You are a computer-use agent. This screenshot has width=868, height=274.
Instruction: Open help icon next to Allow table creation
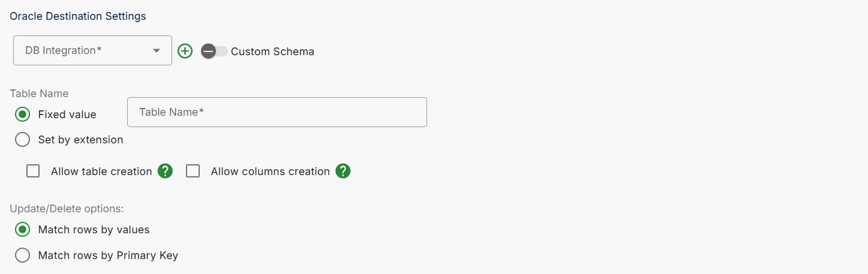pyautogui.click(x=166, y=171)
